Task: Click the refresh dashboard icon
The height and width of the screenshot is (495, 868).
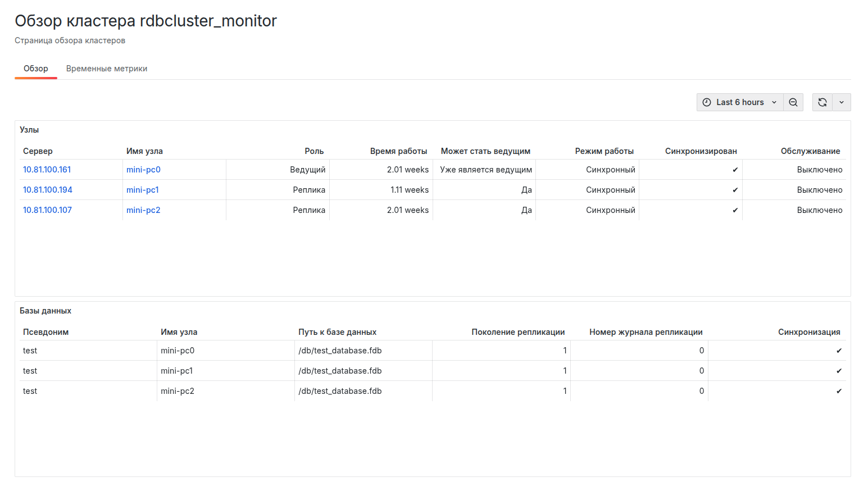Action: [x=822, y=102]
